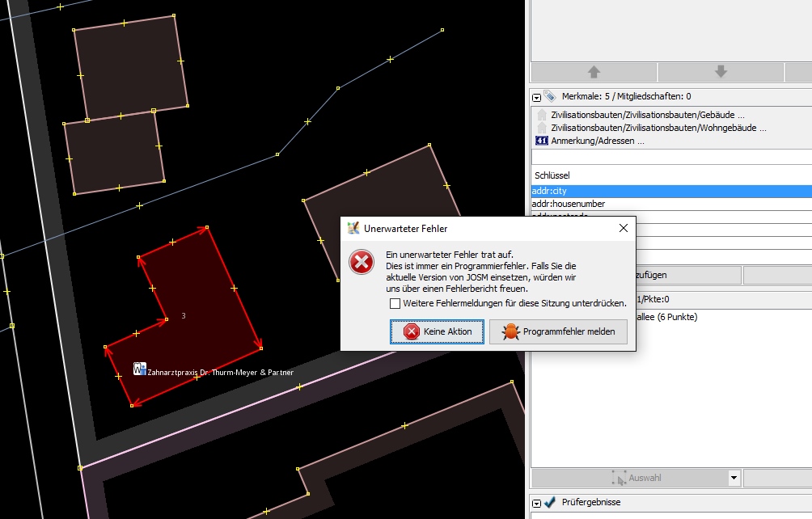Open the Auswahl dropdown arrow
The height and width of the screenshot is (519, 812).
[x=734, y=478]
